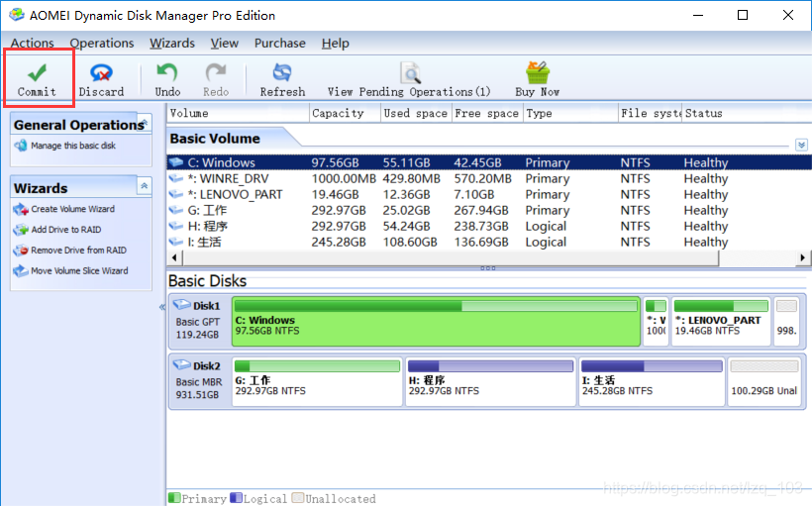Click the green Primary legend swatch
Image resolution: width=812 pixels, height=506 pixels.
click(x=174, y=498)
